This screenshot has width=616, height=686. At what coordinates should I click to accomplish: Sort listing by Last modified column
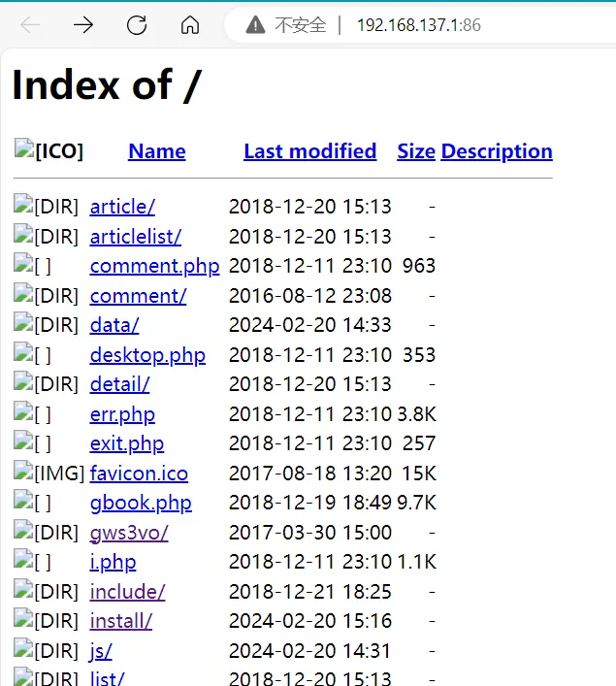(309, 151)
